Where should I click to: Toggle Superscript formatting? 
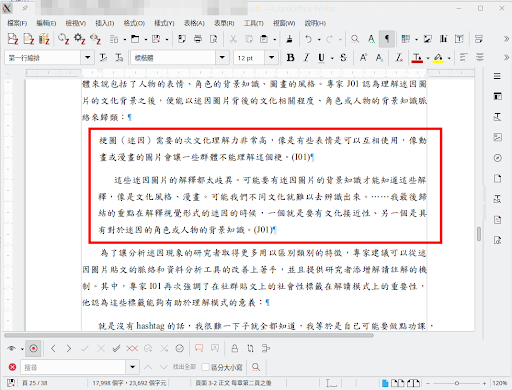pos(363,58)
